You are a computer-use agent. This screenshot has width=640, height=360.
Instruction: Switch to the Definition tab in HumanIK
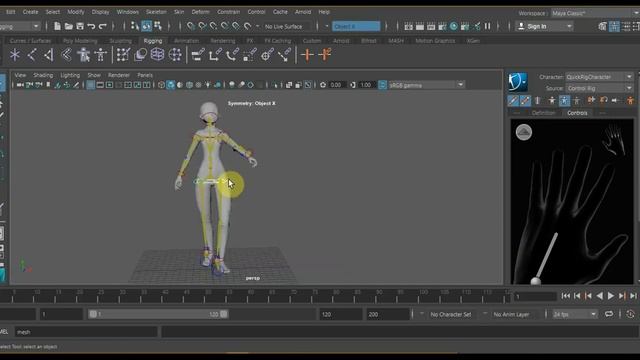(x=544, y=113)
